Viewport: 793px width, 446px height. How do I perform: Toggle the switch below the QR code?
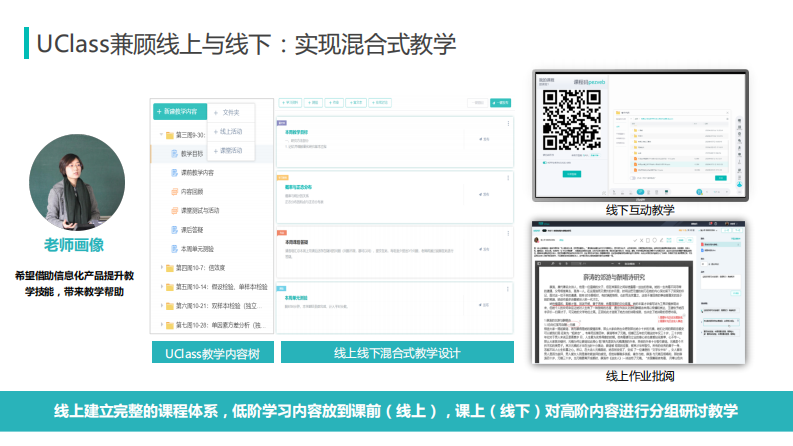[545, 163]
